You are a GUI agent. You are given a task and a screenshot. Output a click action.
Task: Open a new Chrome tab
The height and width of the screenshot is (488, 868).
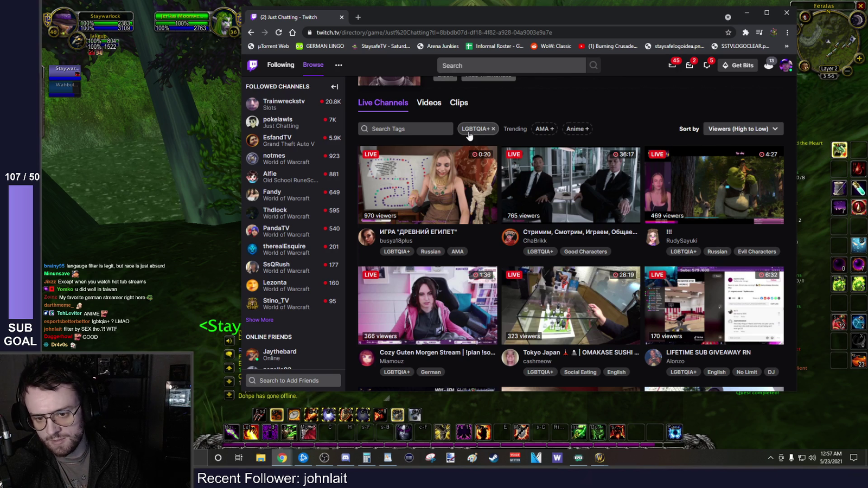tap(358, 17)
